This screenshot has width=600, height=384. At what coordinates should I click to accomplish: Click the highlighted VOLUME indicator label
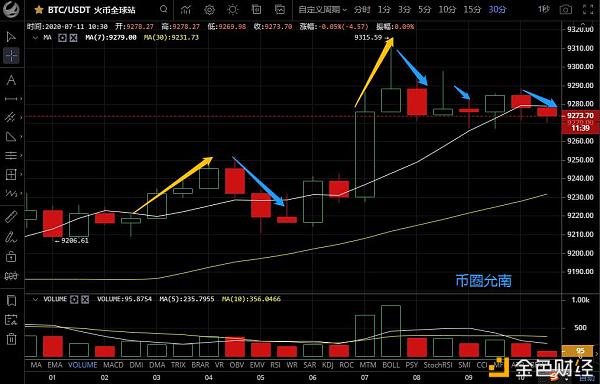[x=83, y=365]
